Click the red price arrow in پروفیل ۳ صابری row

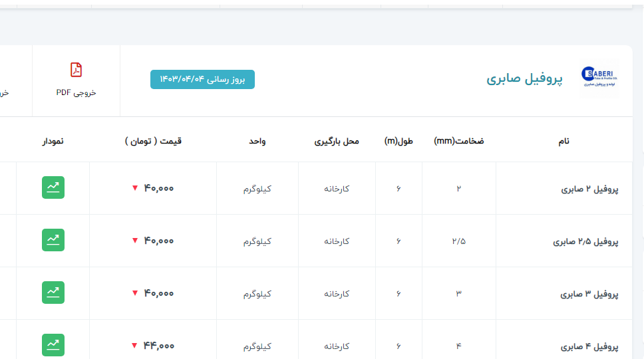point(135,293)
